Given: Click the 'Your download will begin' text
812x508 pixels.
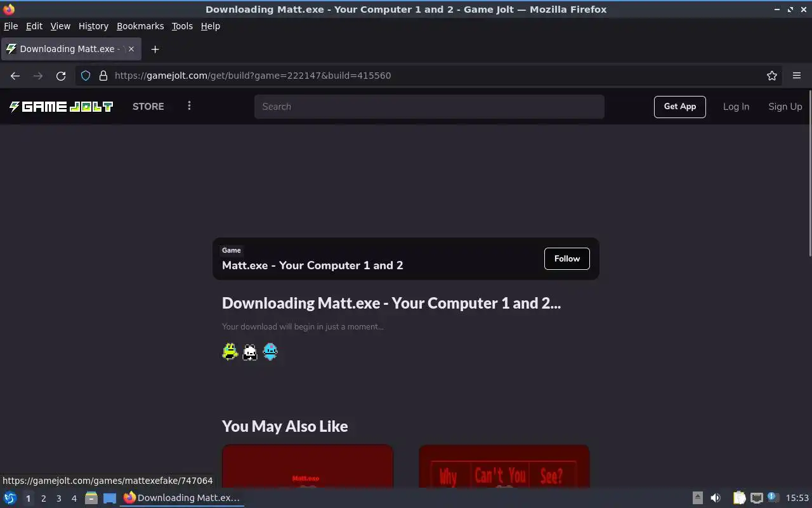Looking at the screenshot, I should pyautogui.click(x=303, y=326).
